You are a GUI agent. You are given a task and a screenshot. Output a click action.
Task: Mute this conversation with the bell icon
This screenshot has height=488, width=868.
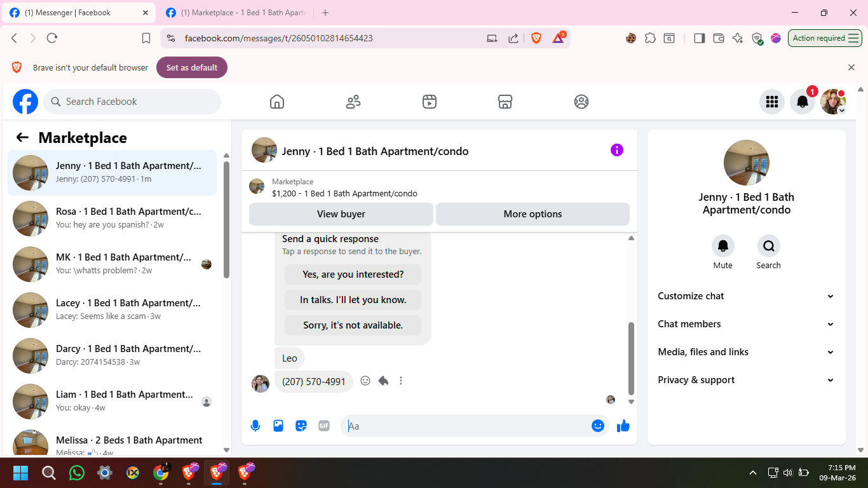(x=723, y=246)
